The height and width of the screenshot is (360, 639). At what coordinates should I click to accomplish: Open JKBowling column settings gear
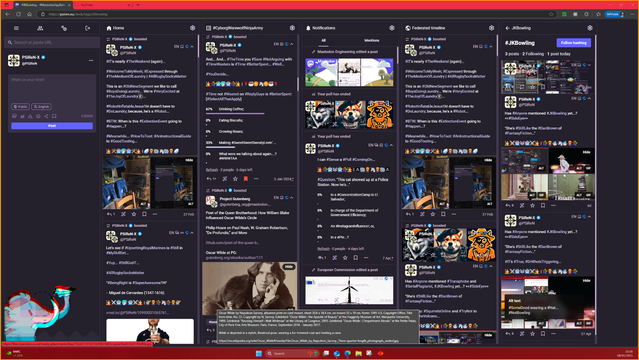[x=590, y=28]
